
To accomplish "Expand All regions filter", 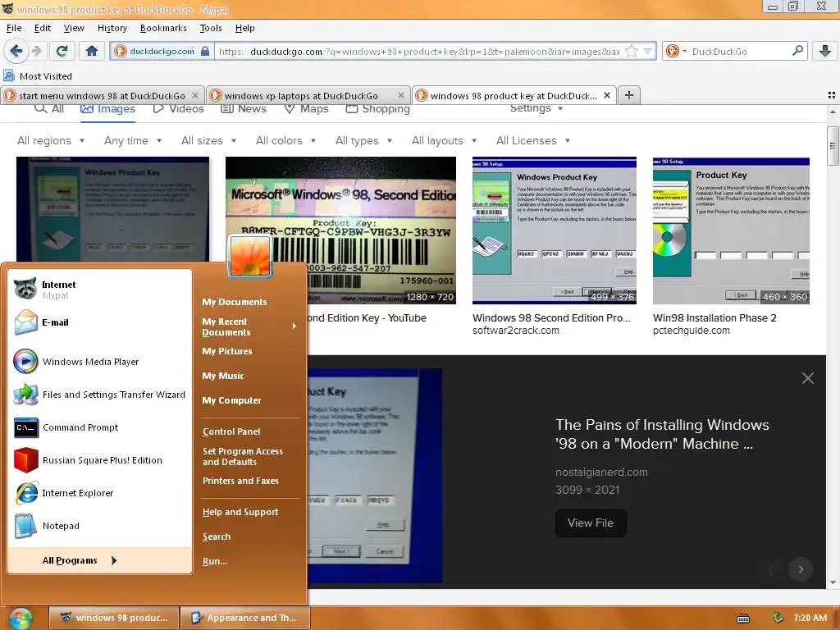I will pos(51,140).
